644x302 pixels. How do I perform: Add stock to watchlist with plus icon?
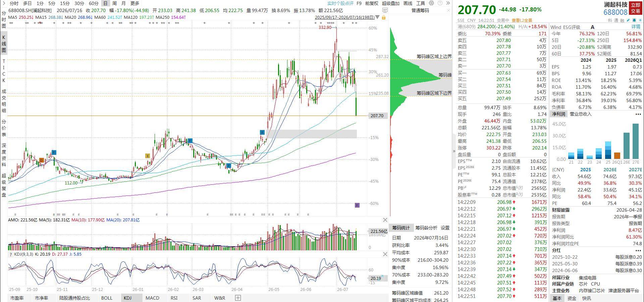[x=640, y=20]
